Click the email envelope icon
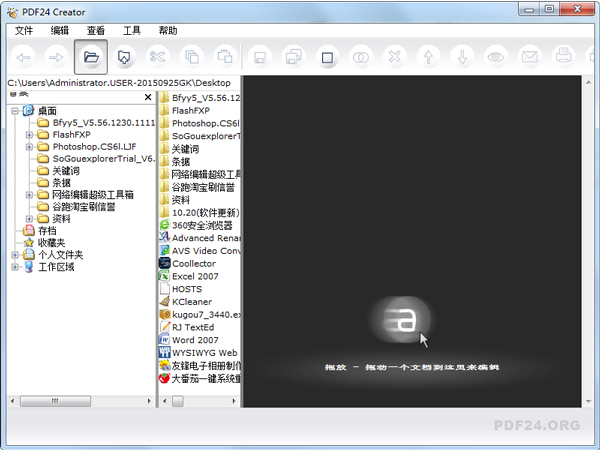 [530, 57]
